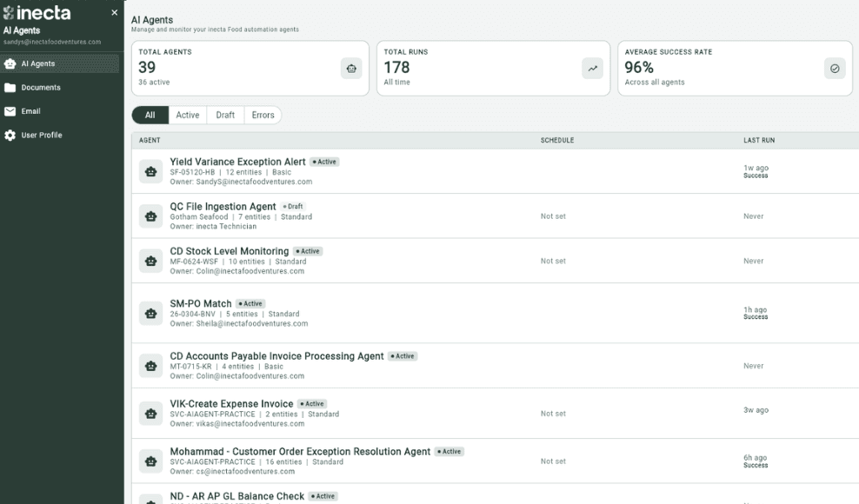
Task: Click 'Not set' schedule for VIK-Create Expense Invoice
Action: click(553, 414)
